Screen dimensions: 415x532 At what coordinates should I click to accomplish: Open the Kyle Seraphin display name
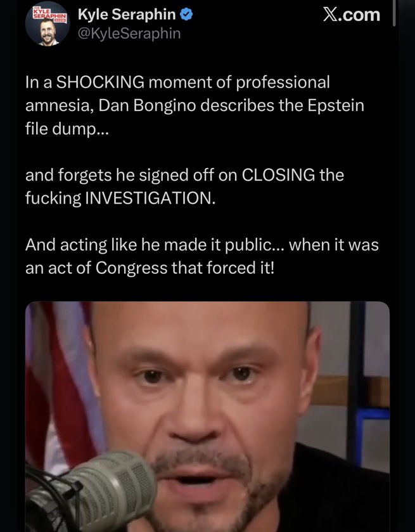point(127,15)
